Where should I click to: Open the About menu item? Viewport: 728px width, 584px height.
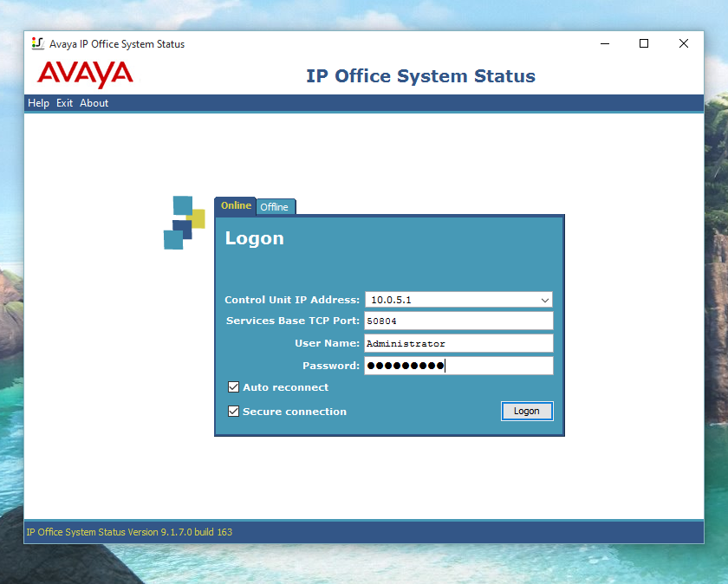point(94,103)
